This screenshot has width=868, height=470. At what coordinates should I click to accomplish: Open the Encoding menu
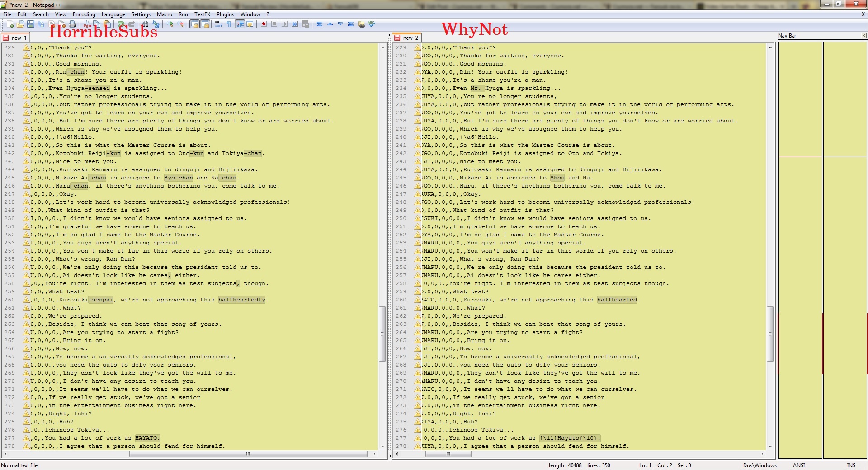(x=84, y=14)
